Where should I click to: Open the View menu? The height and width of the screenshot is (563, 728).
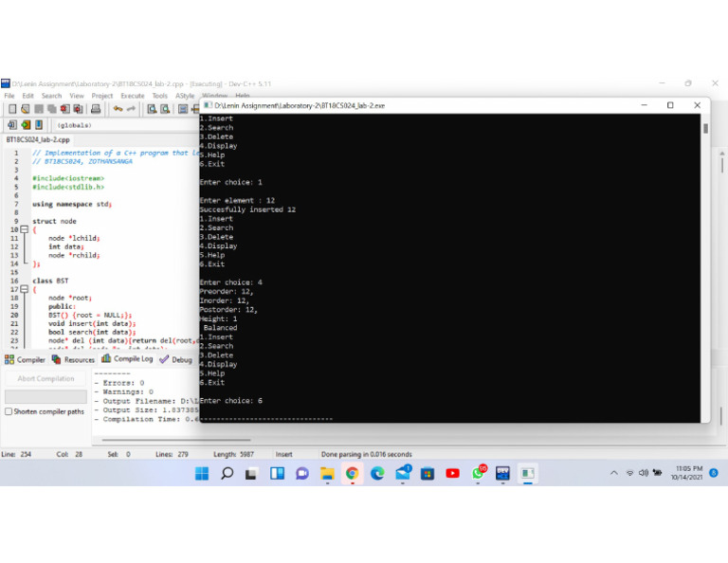pos(77,96)
